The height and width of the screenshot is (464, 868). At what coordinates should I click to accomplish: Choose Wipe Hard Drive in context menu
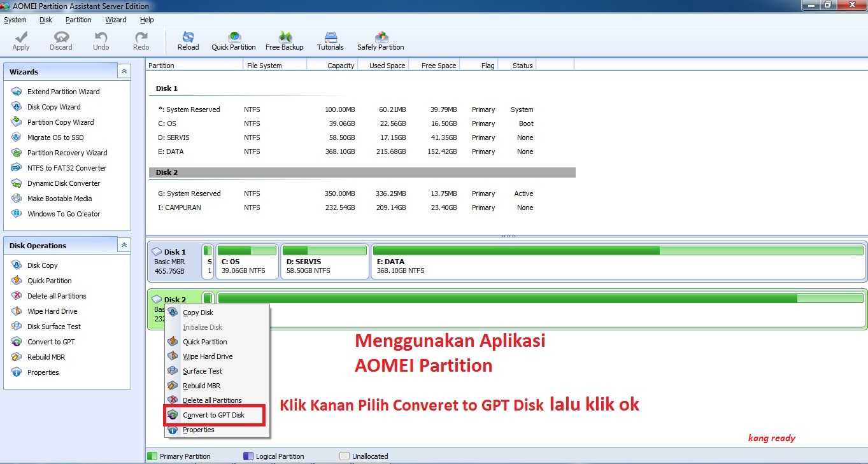pos(217,356)
